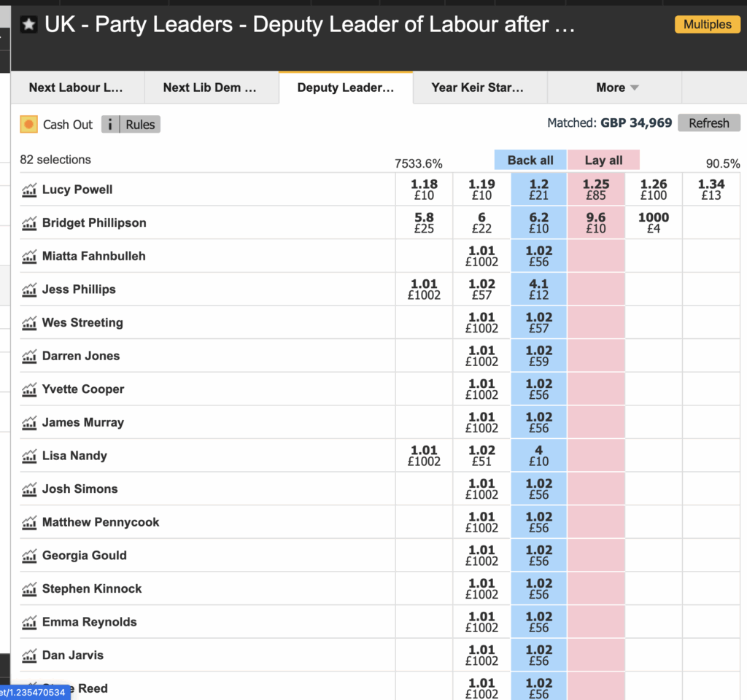The width and height of the screenshot is (747, 700).
Task: Open the chart icon for Lucy Powell
Action: 29,190
